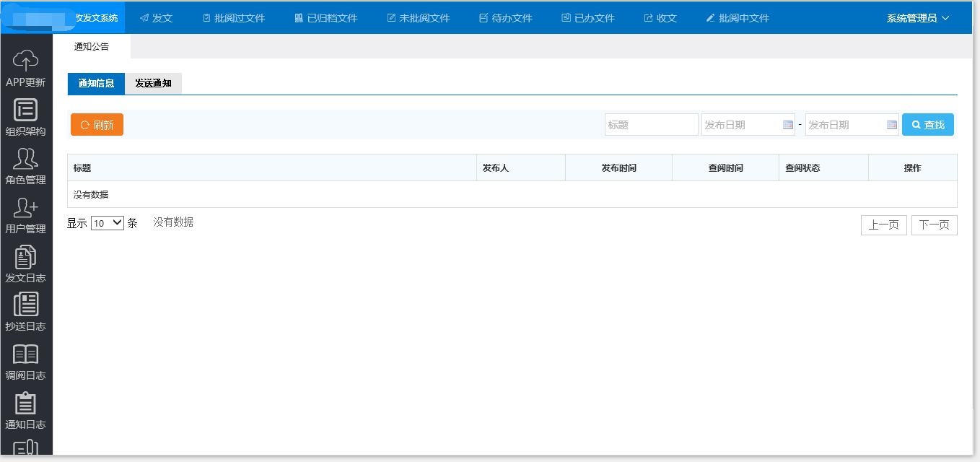980x462 pixels.
Task: Open 抄送日志 sidebar icon
Action: tap(26, 305)
